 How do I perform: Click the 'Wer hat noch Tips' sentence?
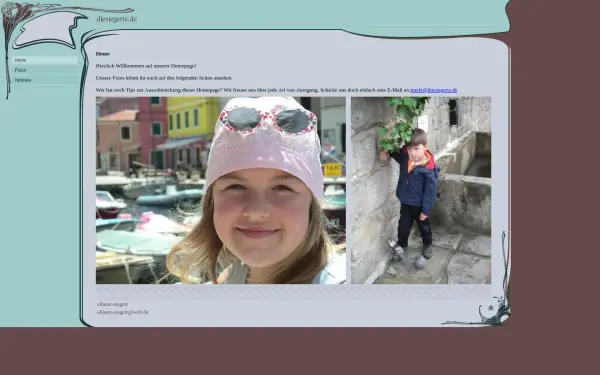coord(253,90)
